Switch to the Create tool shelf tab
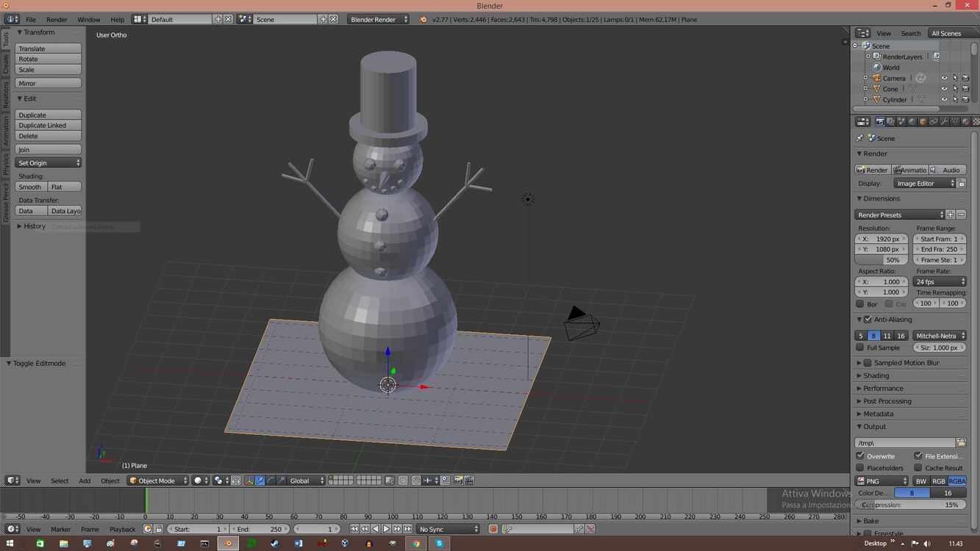Image resolution: width=980 pixels, height=551 pixels. (x=6, y=64)
